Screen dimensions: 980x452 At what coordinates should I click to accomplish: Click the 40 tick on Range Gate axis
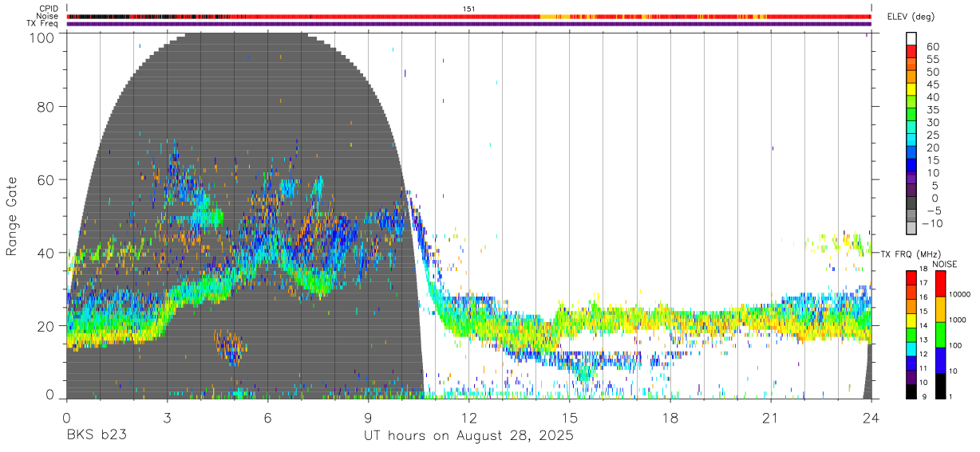(45, 253)
